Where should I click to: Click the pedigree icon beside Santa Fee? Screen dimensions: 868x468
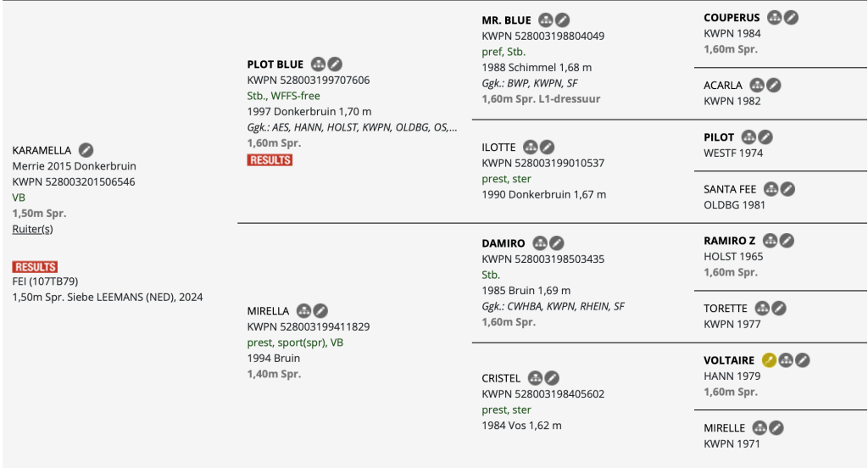(771, 189)
